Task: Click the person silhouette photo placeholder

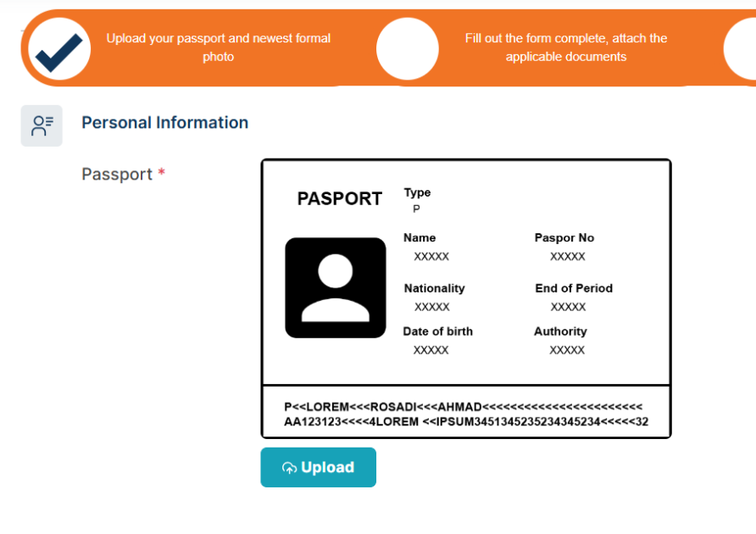Action: click(335, 288)
